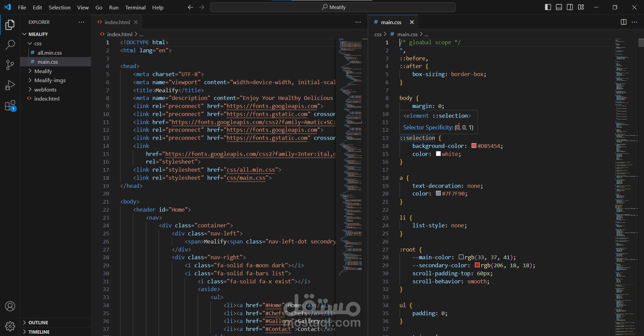
Task: Collapse the MEALIFY root folder
Action: click(x=56, y=34)
